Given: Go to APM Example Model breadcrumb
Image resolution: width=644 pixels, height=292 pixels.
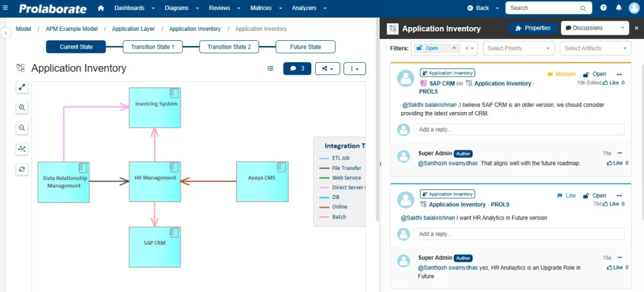Looking at the screenshot, I should (x=72, y=29).
